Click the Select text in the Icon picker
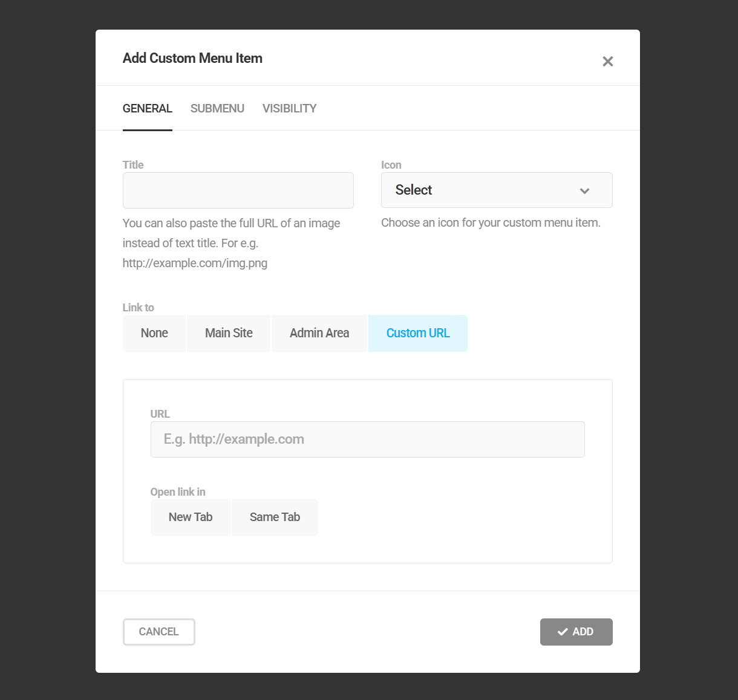 tap(413, 190)
